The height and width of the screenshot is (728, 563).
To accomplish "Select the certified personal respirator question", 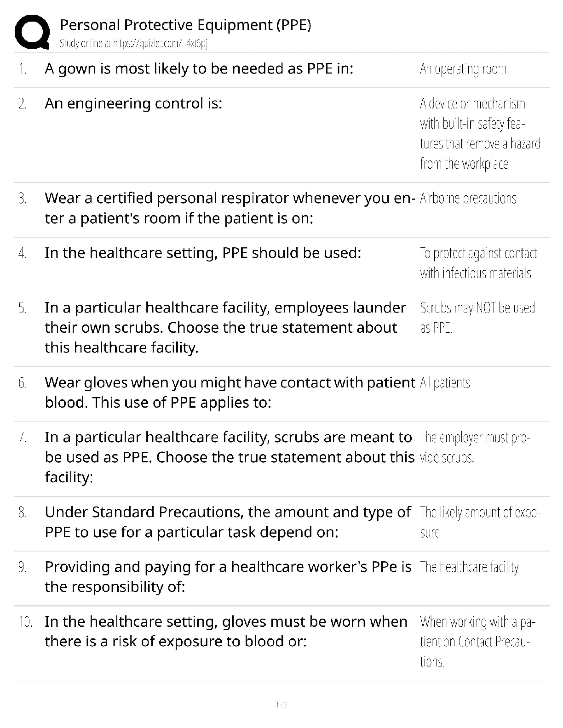I will pos(230,208).
